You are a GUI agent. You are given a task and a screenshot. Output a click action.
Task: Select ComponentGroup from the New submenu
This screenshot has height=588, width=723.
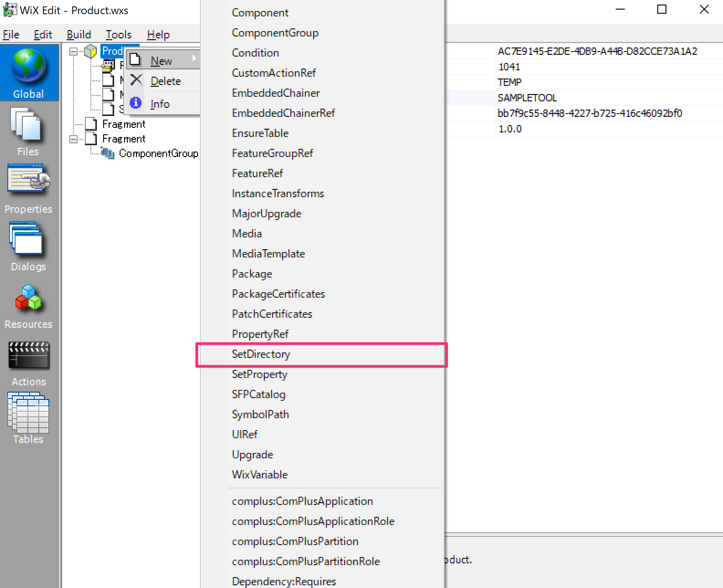pos(321,33)
